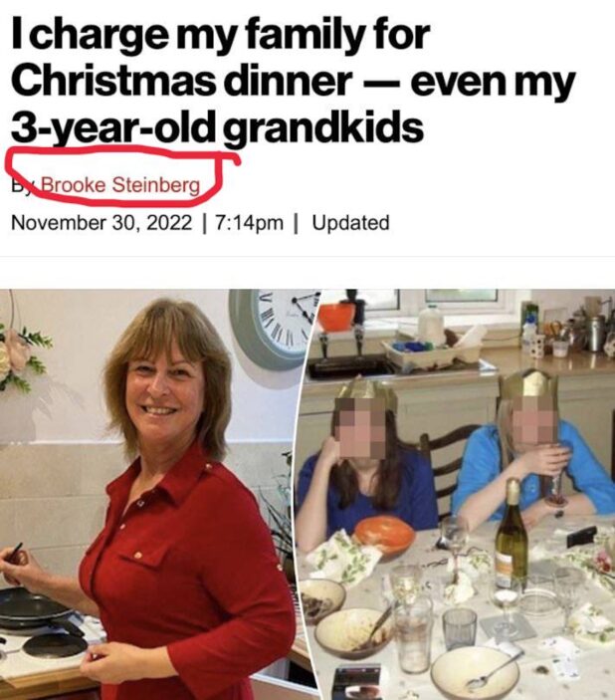This screenshot has height=700, width=615.
Task: Open the Brooke Steinberg author link
Action: pyautogui.click(x=120, y=185)
